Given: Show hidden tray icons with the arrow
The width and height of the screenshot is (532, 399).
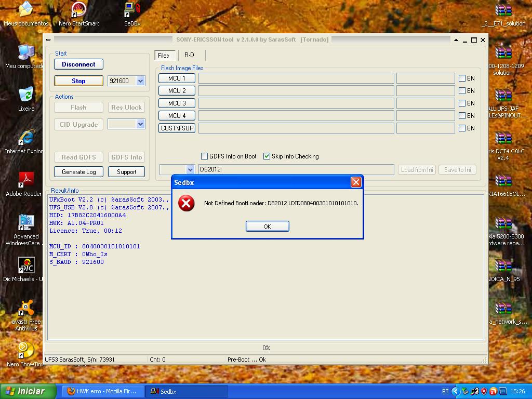Looking at the screenshot, I should click(x=455, y=391).
